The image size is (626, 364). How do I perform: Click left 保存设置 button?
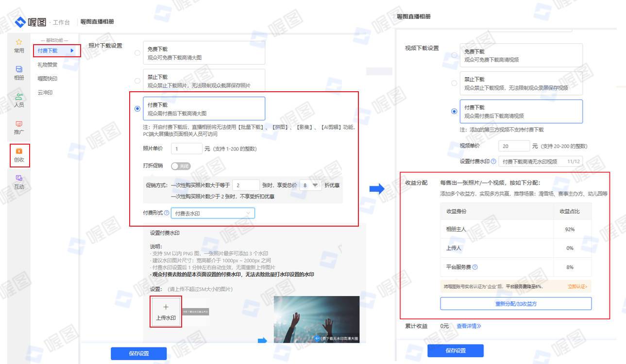click(139, 354)
